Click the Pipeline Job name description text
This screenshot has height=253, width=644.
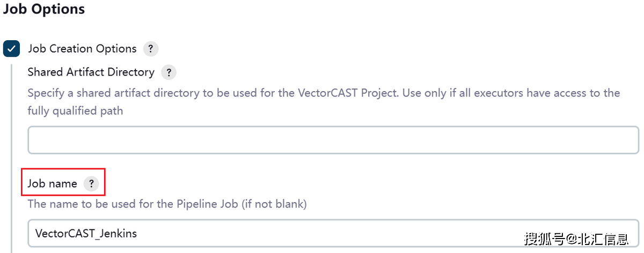[167, 204]
